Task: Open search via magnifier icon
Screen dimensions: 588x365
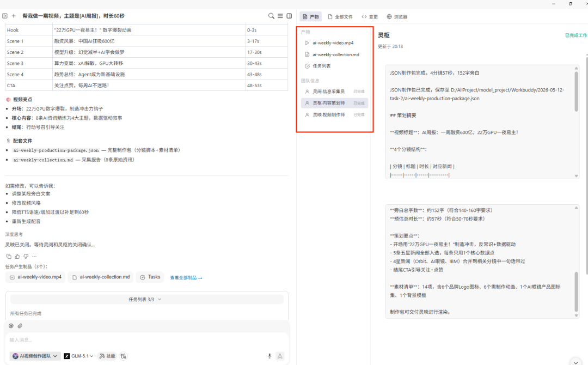Action: point(271,16)
